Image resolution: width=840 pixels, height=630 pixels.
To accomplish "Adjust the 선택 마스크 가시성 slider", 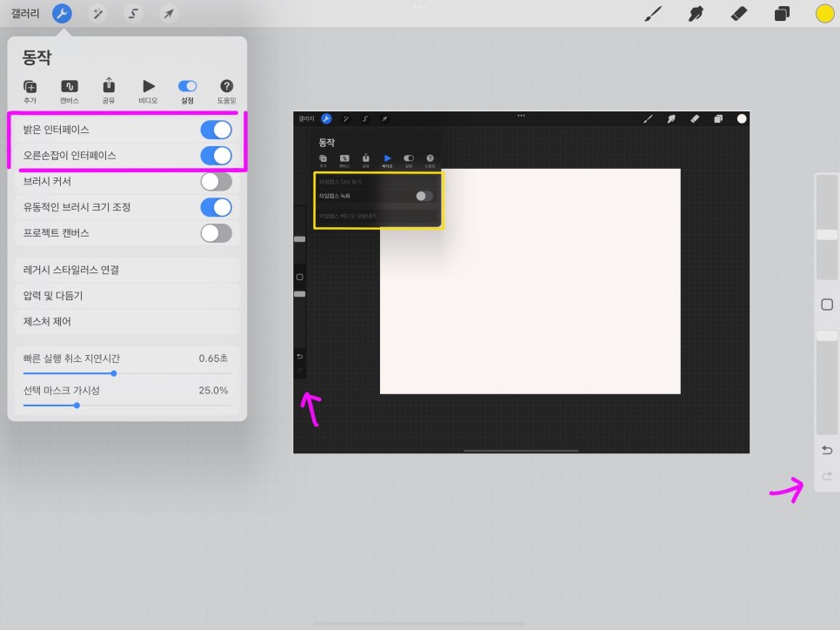I will (x=127, y=405).
